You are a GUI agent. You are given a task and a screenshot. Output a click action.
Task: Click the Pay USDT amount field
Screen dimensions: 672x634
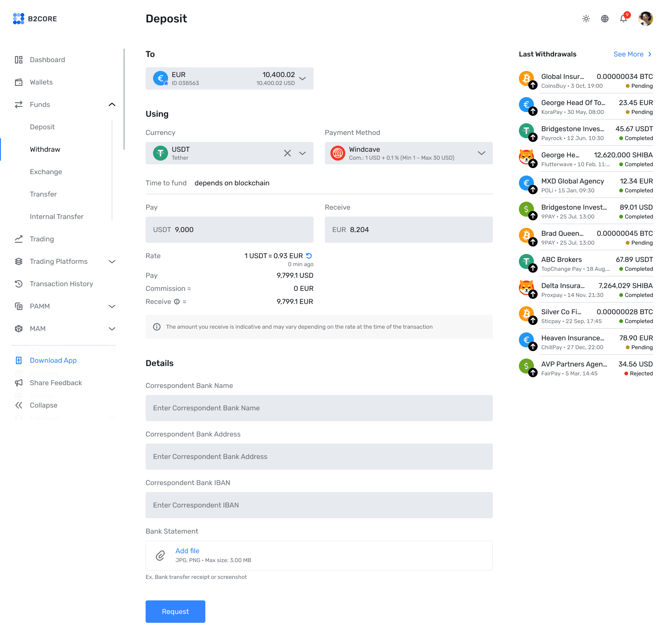point(230,230)
